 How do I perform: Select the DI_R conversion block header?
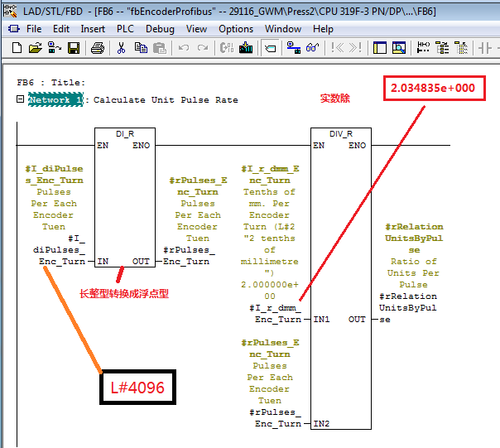pos(124,133)
